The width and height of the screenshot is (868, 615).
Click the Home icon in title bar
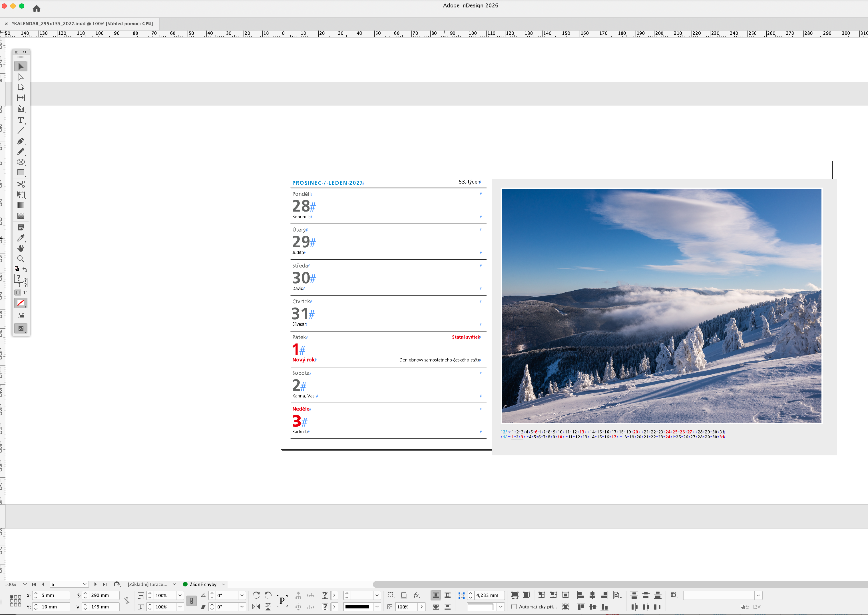coord(36,8)
